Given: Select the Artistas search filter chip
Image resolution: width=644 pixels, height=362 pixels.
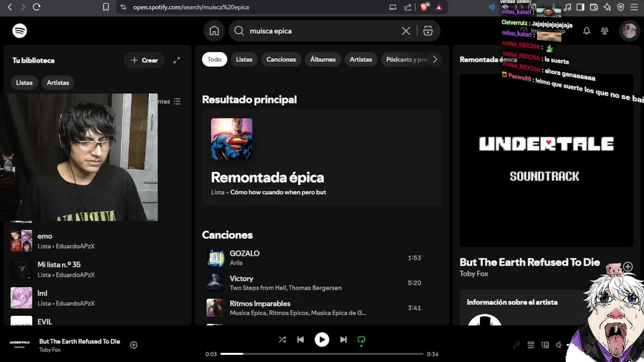Looking at the screenshot, I should (361, 59).
